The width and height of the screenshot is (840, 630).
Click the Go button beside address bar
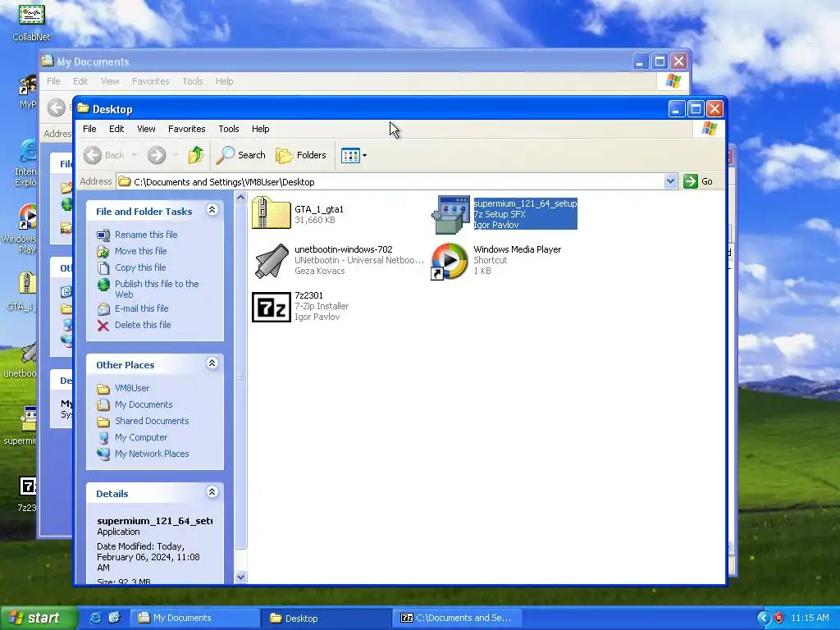699,181
